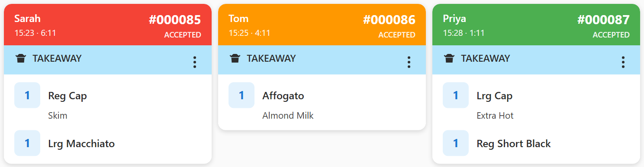The image size is (644, 167).
Task: Click the red header of order #000085
Action: 108,25
